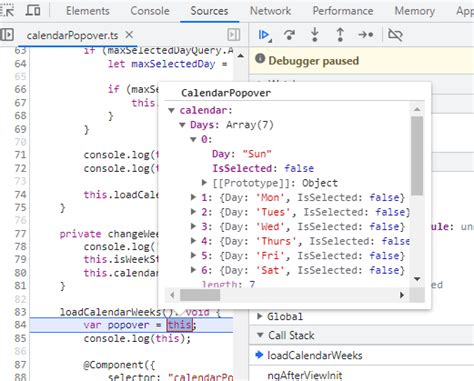Image resolution: width=474 pixels, height=381 pixels.
Task: Expand array item 5 with 'Fri'
Action: pyautogui.click(x=193, y=255)
